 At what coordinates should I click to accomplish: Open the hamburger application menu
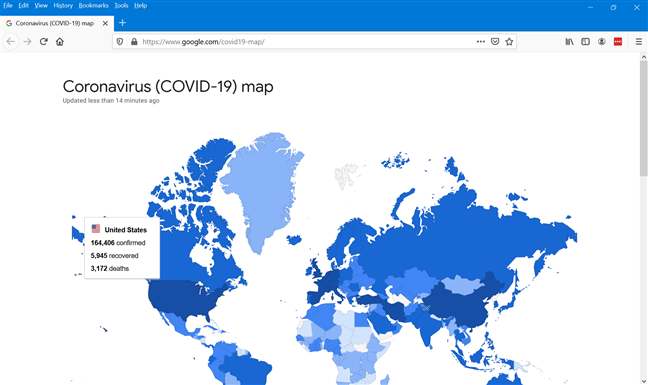(x=638, y=42)
